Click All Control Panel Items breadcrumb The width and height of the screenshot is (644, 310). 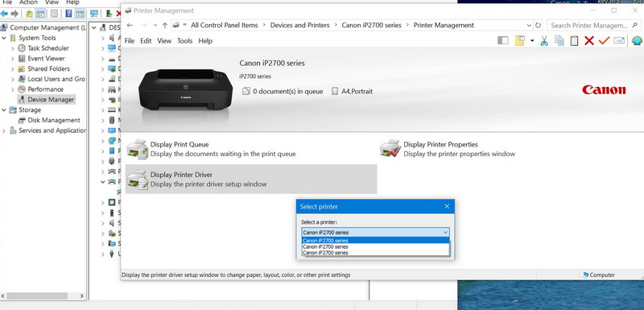click(225, 25)
